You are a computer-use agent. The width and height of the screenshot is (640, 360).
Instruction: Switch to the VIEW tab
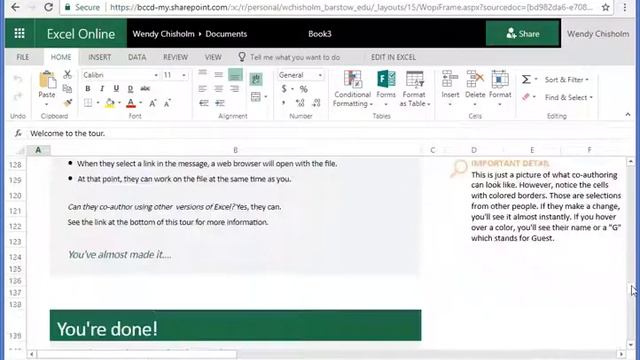pyautogui.click(x=213, y=57)
